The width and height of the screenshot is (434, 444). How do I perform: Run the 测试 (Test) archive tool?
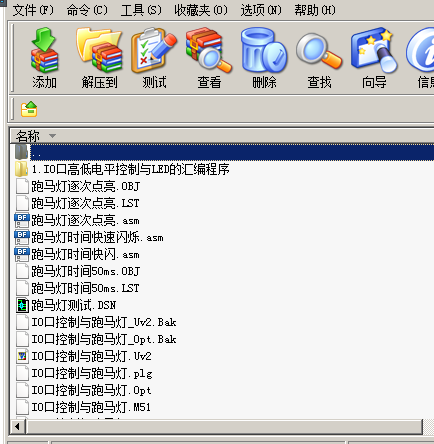[x=154, y=58]
